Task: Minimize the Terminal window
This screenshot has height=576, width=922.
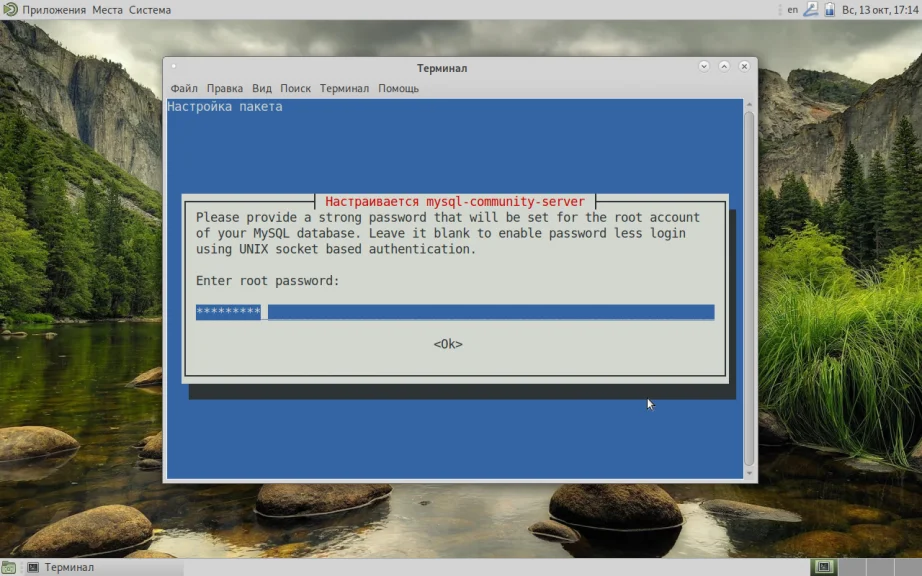Action: click(x=704, y=66)
